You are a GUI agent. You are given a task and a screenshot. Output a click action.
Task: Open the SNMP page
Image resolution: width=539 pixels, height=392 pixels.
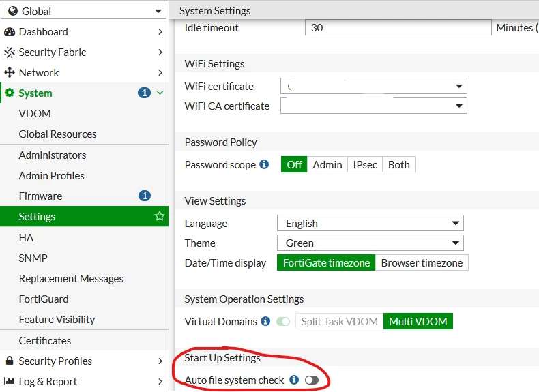[84, 258]
